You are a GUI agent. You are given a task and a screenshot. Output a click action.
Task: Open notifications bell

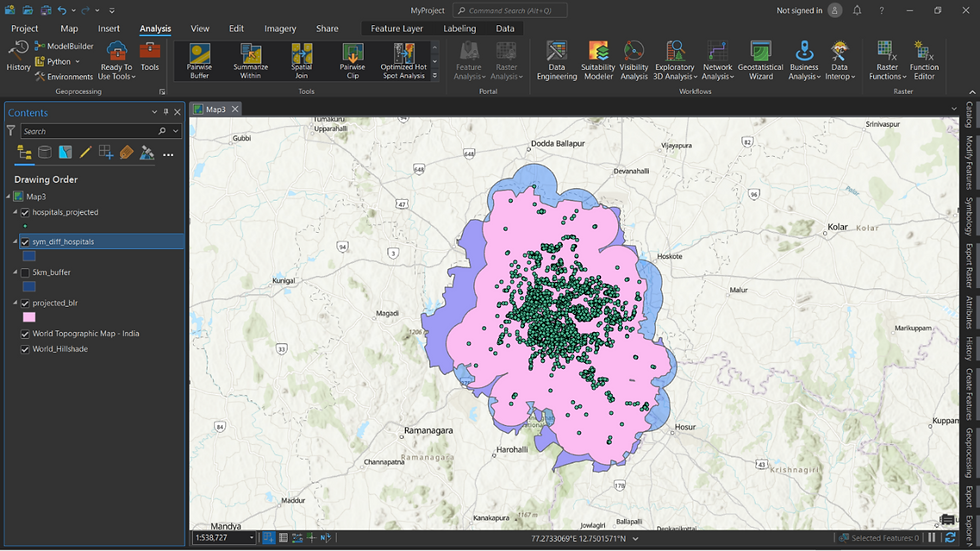tap(858, 11)
